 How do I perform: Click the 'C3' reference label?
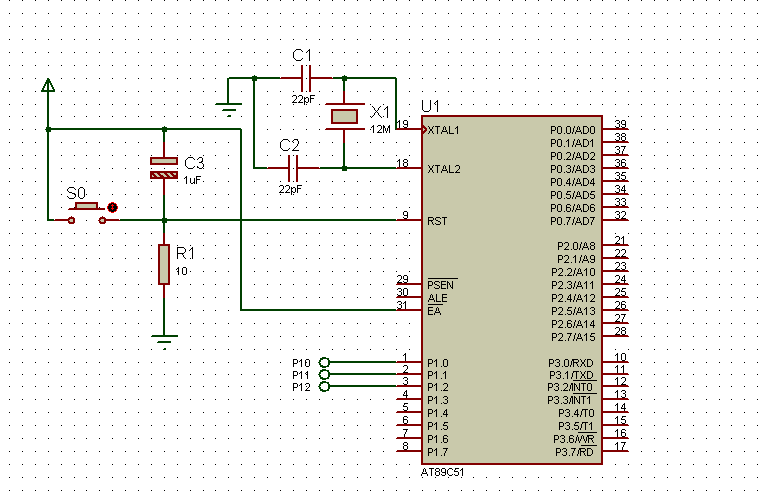pyautogui.click(x=194, y=163)
